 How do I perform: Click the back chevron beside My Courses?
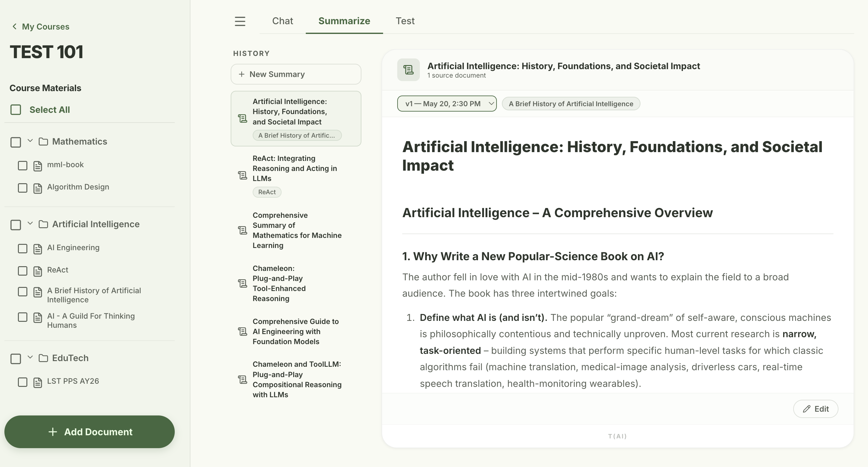(14, 26)
